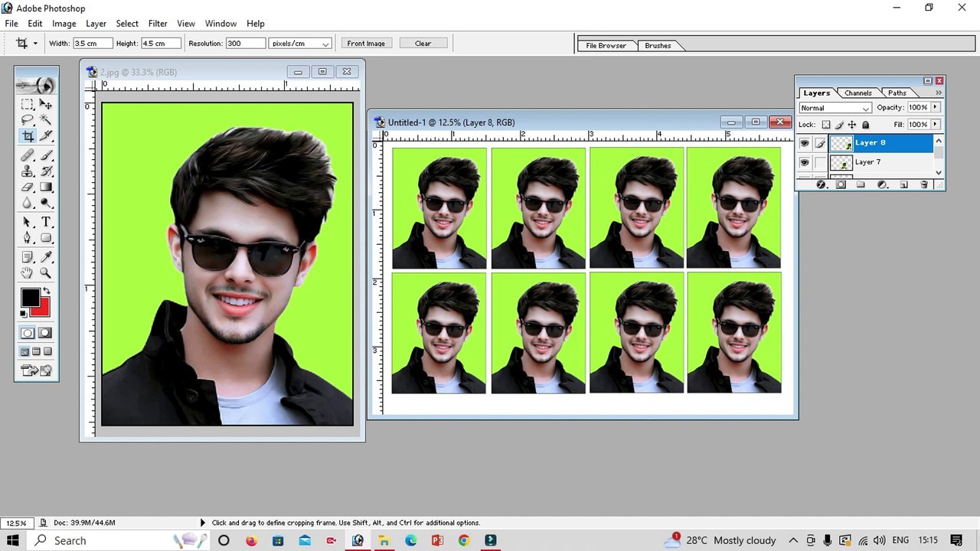Open the File Browser tab
980x551 pixels.
point(606,46)
